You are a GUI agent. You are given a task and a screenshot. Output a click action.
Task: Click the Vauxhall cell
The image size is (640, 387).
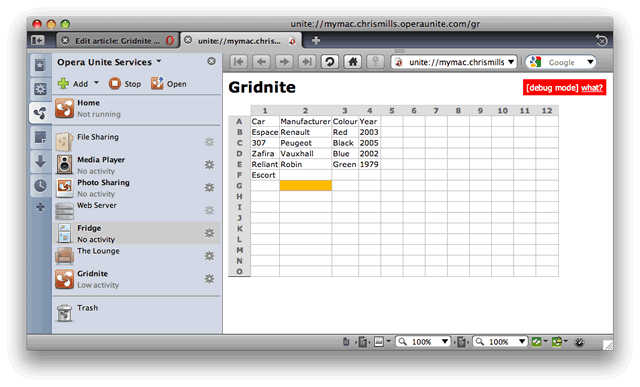click(305, 153)
